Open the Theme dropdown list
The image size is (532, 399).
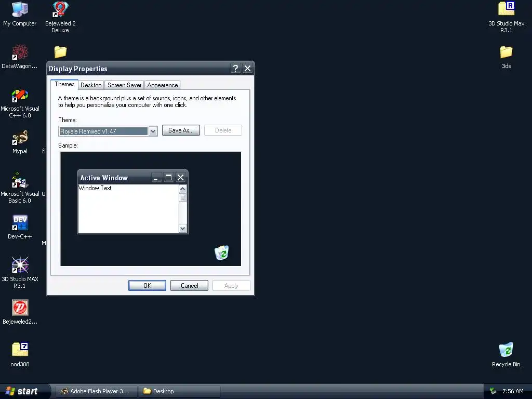[x=153, y=131]
